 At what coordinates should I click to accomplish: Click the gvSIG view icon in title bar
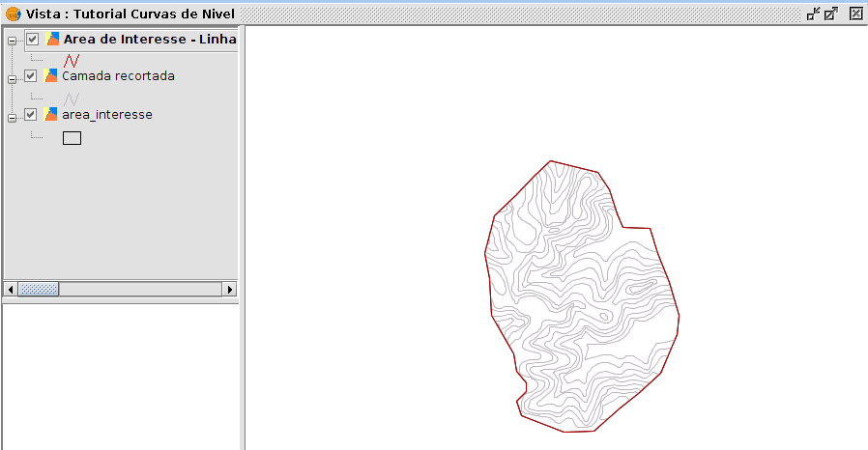pyautogui.click(x=13, y=14)
